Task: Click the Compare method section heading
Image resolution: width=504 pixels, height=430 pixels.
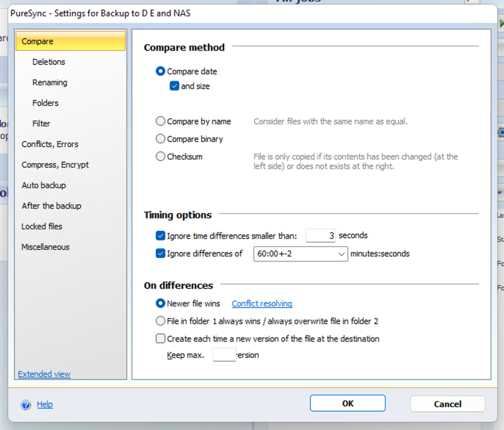Action: point(184,47)
